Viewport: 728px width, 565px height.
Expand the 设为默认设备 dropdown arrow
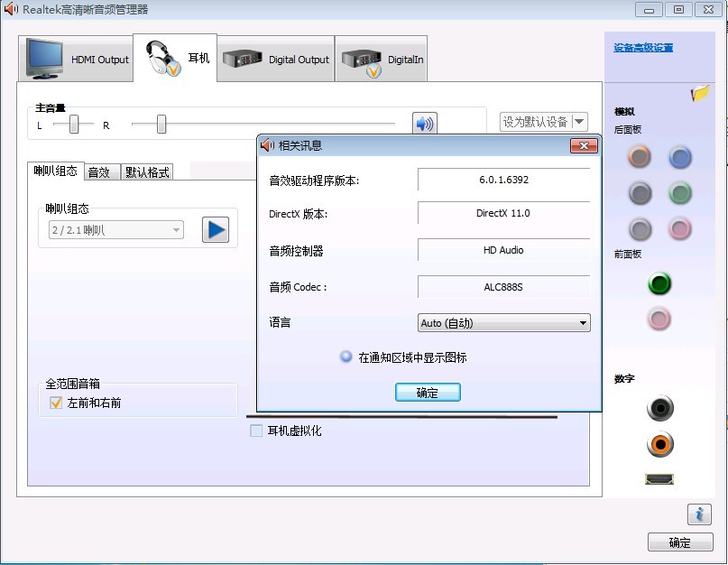579,122
